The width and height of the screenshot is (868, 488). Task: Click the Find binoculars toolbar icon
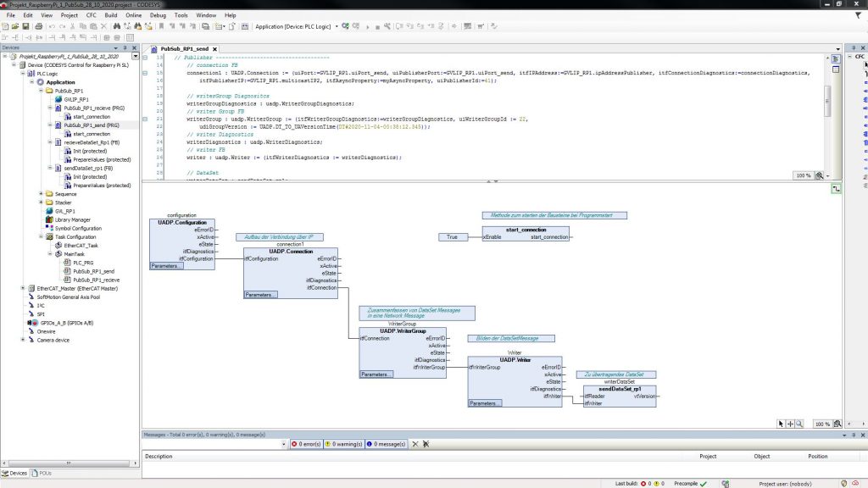tap(116, 26)
